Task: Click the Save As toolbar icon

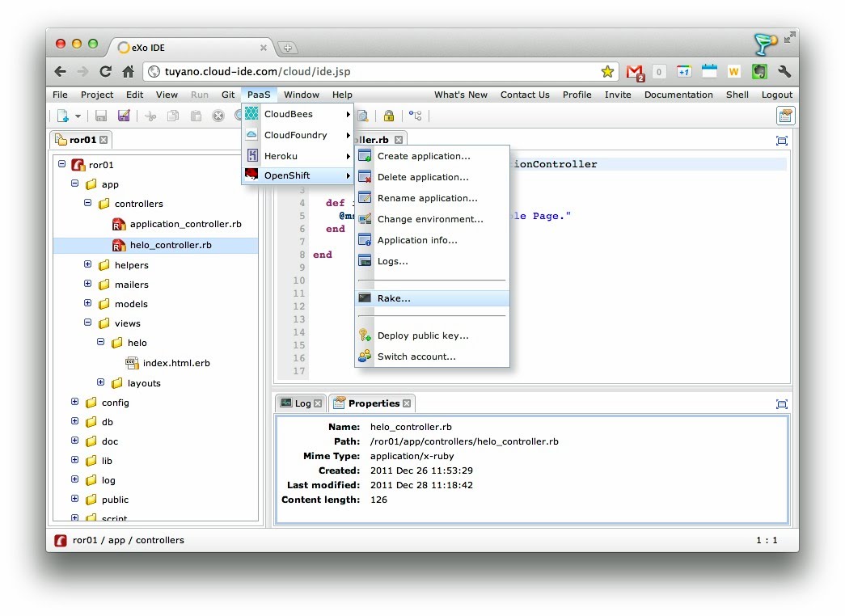Action: point(124,116)
